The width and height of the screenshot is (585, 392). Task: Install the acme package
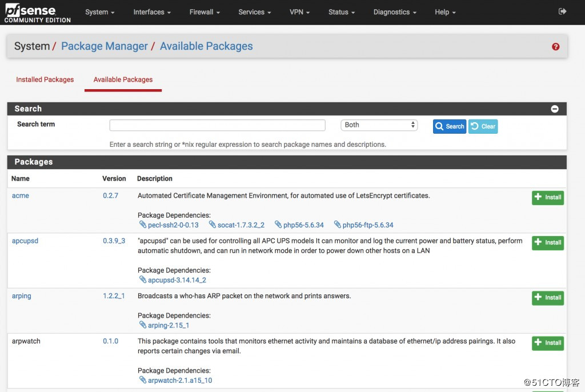click(547, 197)
